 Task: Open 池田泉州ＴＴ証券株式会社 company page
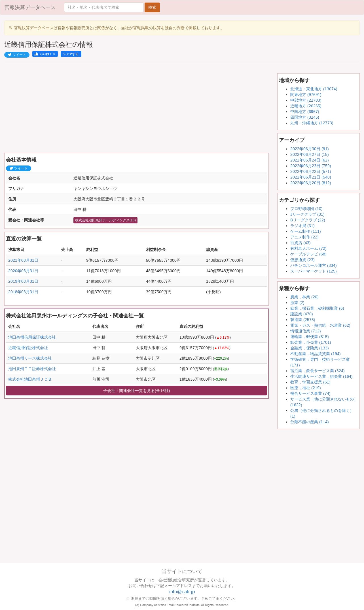pos(32,369)
